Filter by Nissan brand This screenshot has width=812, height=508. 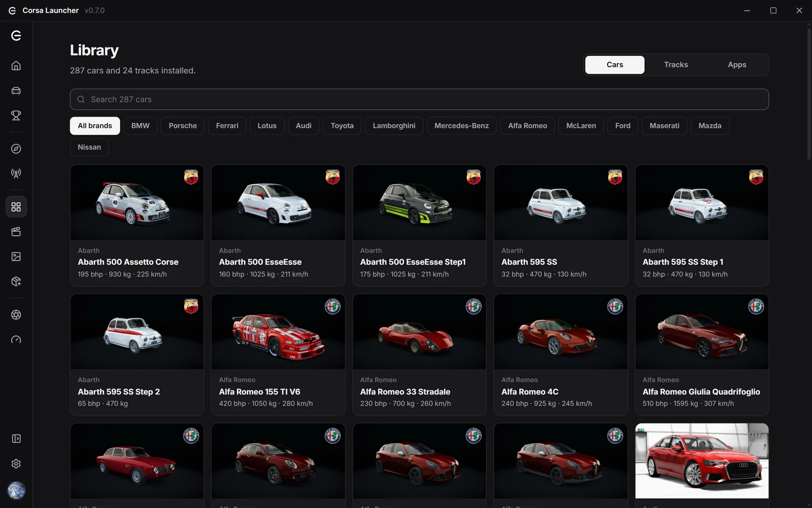[x=89, y=147]
